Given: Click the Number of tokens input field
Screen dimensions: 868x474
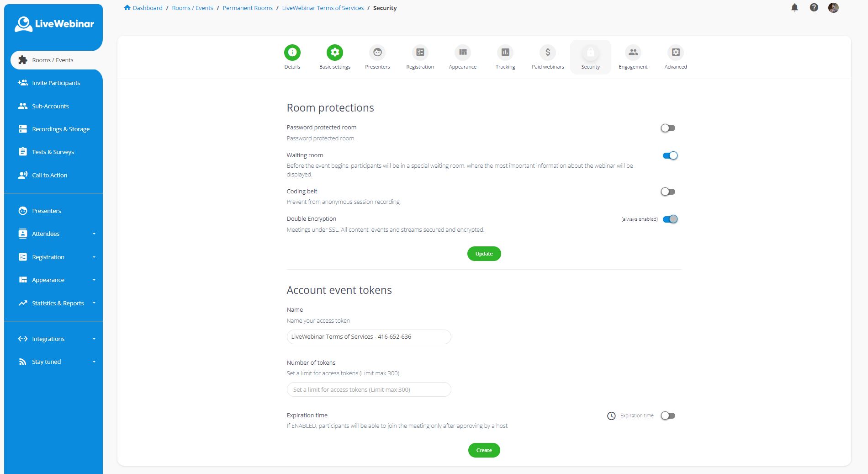Looking at the screenshot, I should [x=369, y=389].
